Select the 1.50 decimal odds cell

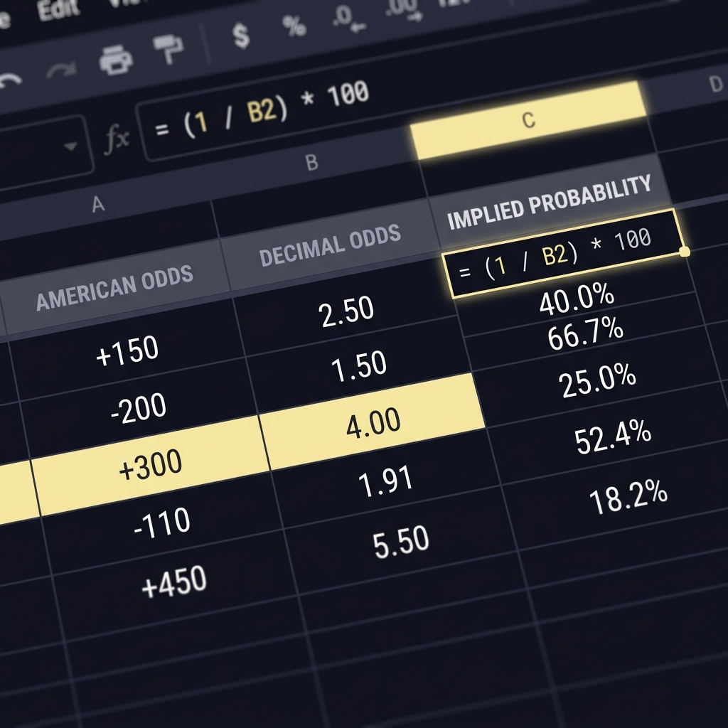358,366
